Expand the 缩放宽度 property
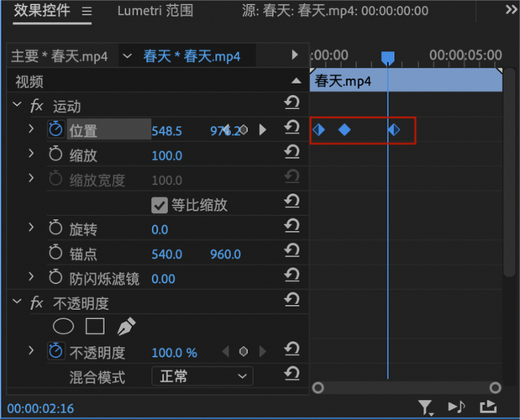 coord(31,178)
